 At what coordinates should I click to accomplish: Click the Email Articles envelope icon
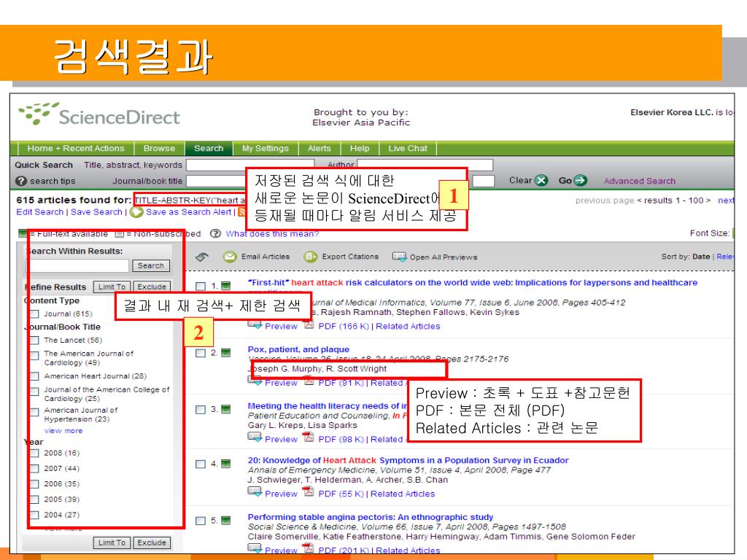tap(230, 257)
